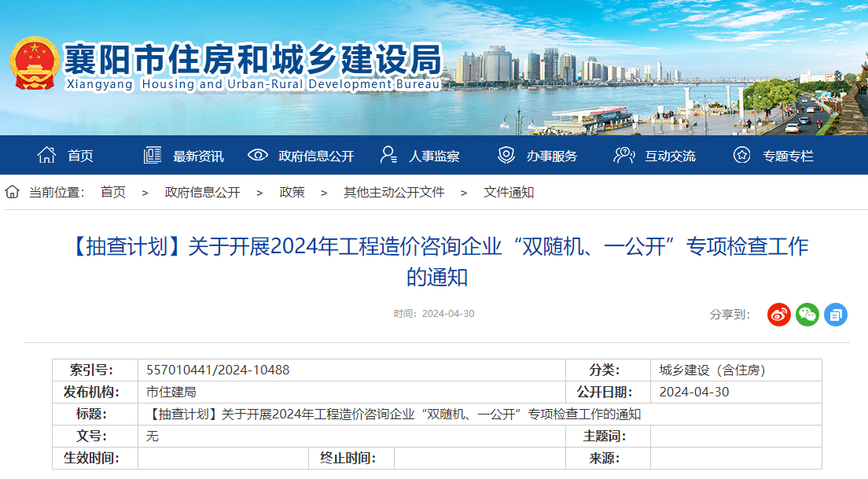Click the blue copy-link share icon
The height and width of the screenshot is (479, 868).
click(835, 315)
